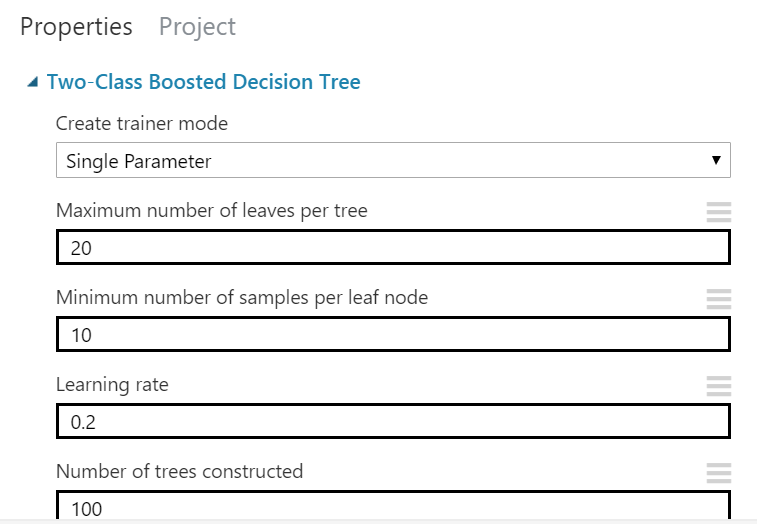Click the Number of trees constructed field
This screenshot has height=524, width=757.
(x=392, y=506)
